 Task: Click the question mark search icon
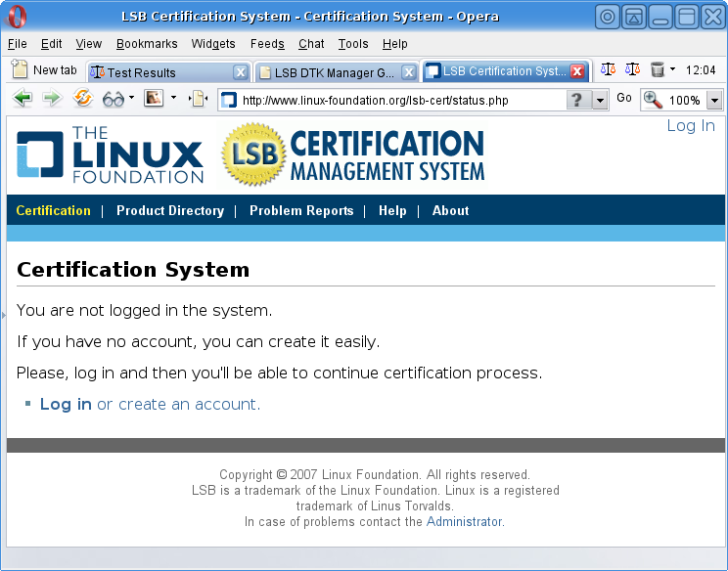[577, 100]
